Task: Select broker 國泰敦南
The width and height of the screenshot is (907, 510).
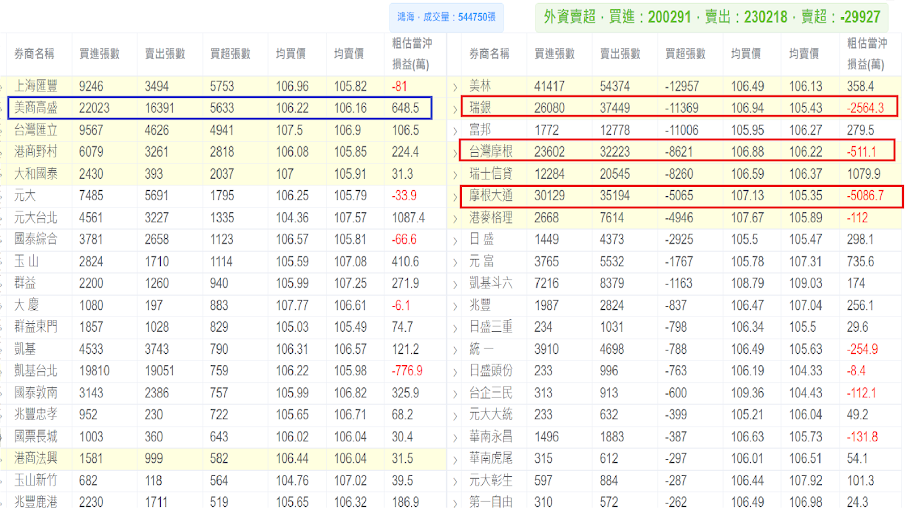Action: point(36,393)
